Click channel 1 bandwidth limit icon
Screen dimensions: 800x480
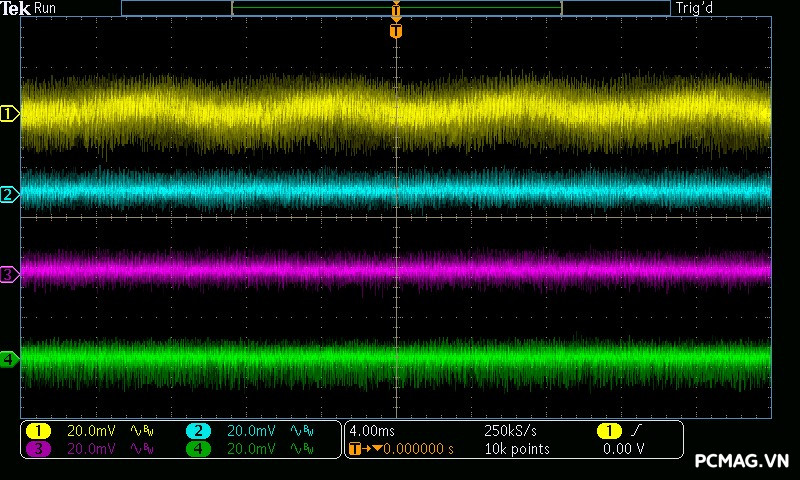point(144,431)
